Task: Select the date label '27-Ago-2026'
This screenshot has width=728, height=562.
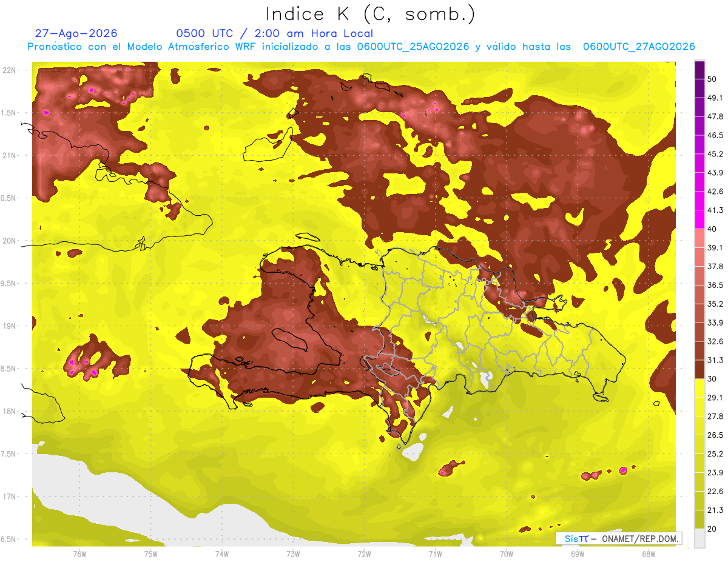Action: pyautogui.click(x=76, y=33)
